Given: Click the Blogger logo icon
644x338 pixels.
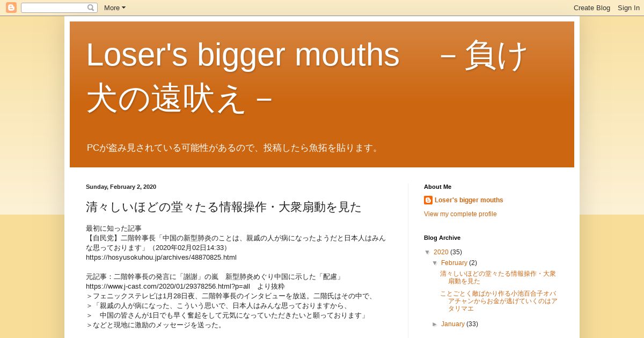Looking at the screenshot, I should click(11, 8).
